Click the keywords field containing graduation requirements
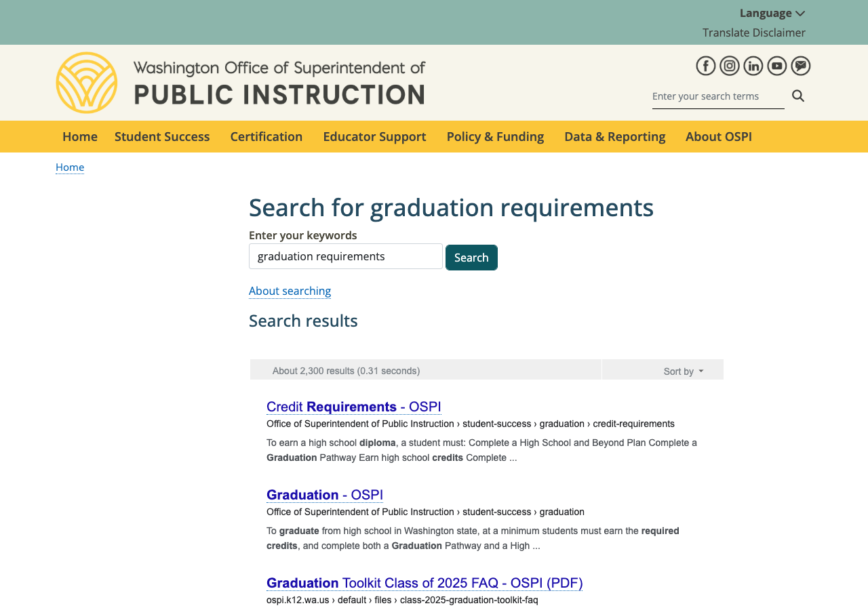The image size is (868, 610). [346, 256]
